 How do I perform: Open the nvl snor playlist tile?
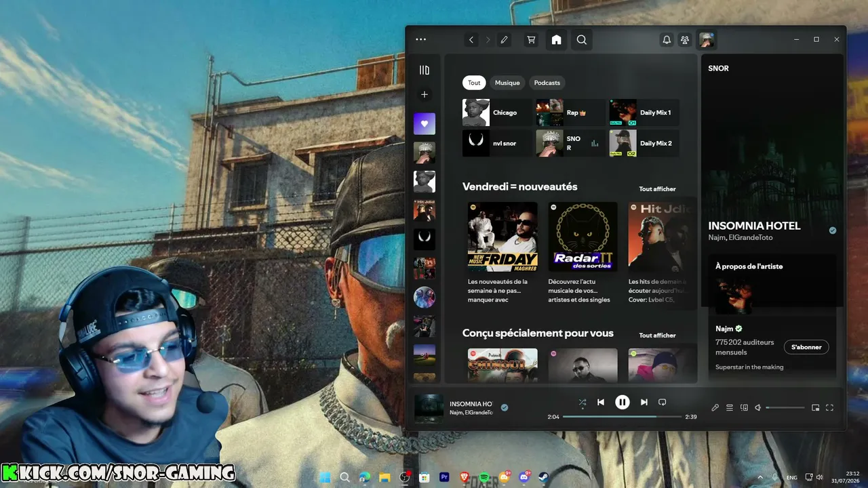[497, 144]
